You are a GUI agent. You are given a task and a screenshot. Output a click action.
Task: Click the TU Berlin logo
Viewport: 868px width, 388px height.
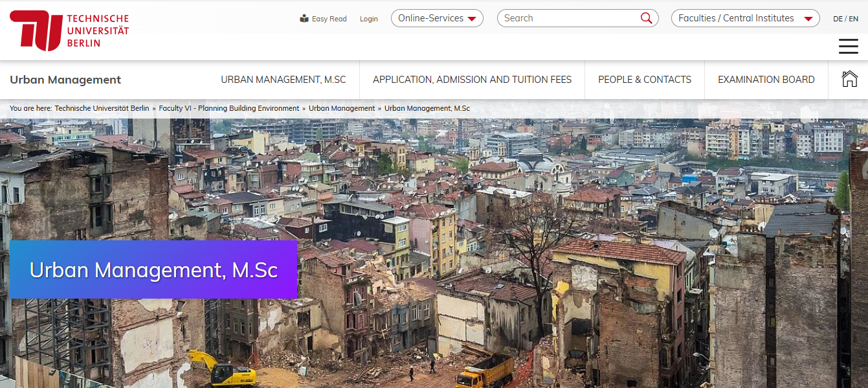point(69,30)
